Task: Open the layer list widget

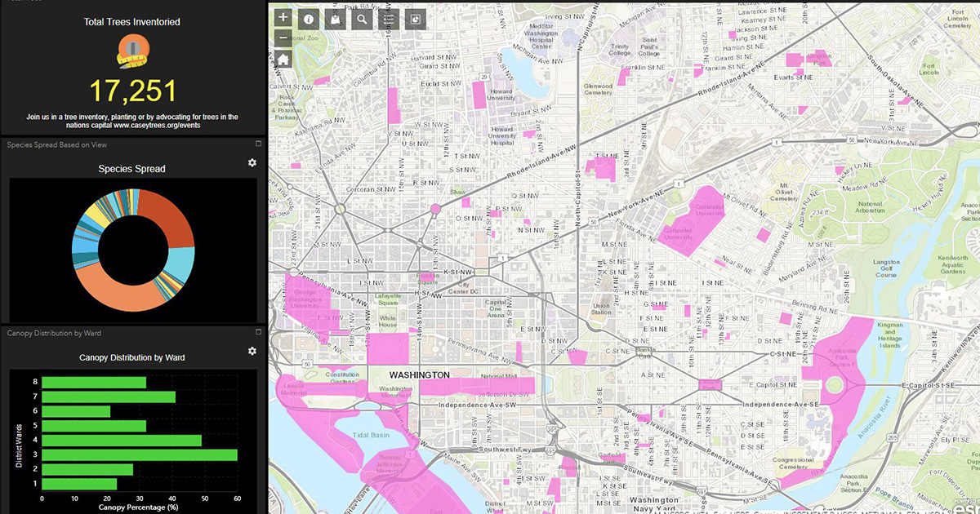Action: [388, 18]
